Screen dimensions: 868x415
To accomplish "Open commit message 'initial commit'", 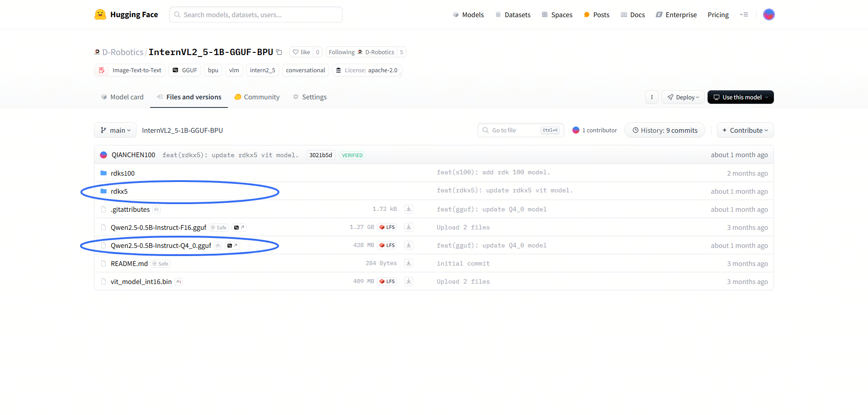I will (463, 263).
